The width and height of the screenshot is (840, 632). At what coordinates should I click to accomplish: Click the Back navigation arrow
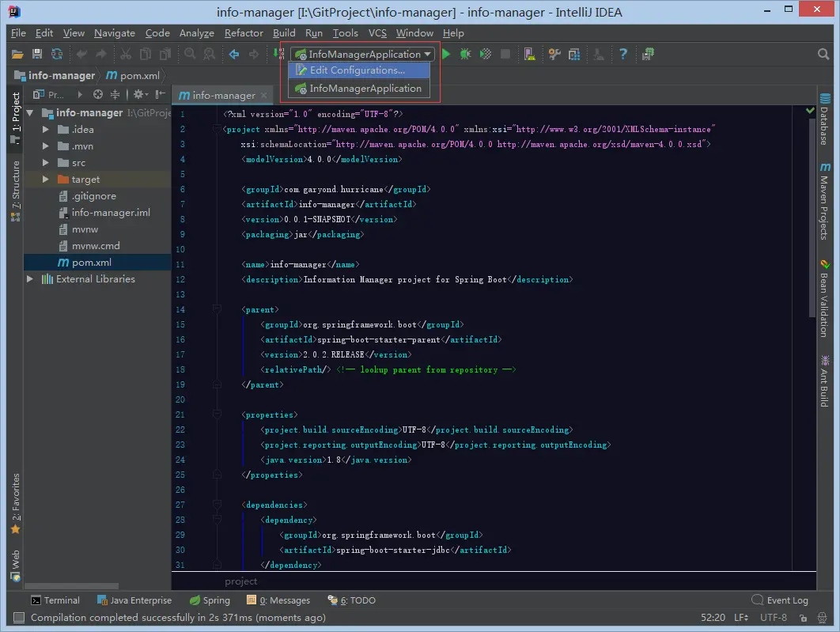[234, 54]
